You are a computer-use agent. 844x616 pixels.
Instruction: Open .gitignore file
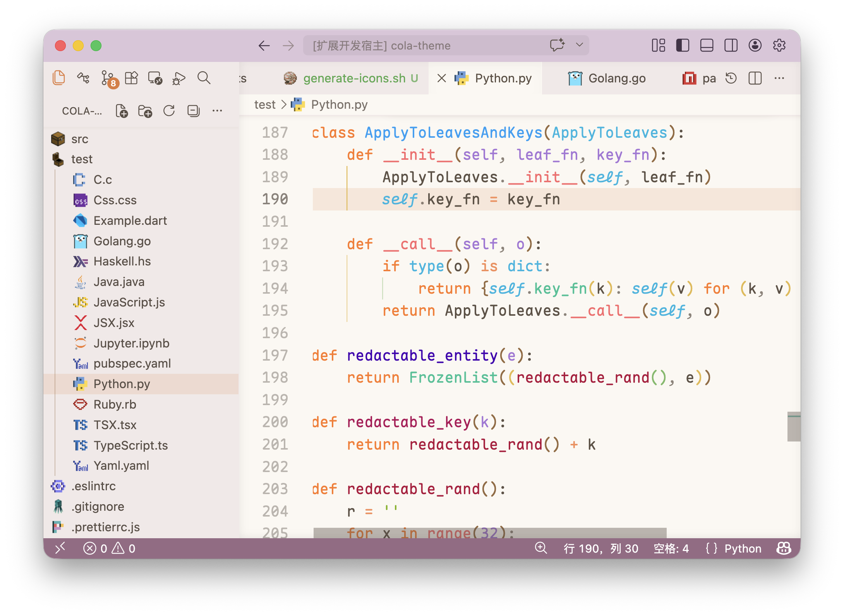(141, 506)
